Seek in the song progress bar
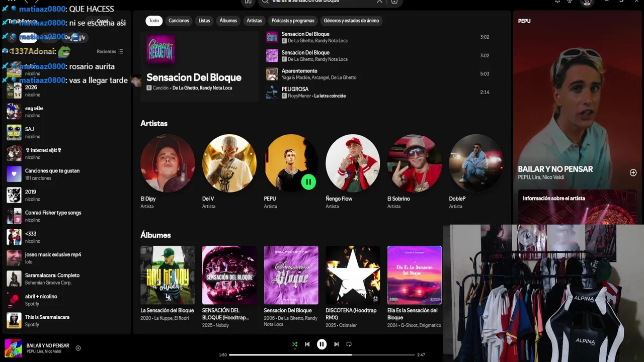The height and width of the screenshot is (362, 644). tap(322, 355)
